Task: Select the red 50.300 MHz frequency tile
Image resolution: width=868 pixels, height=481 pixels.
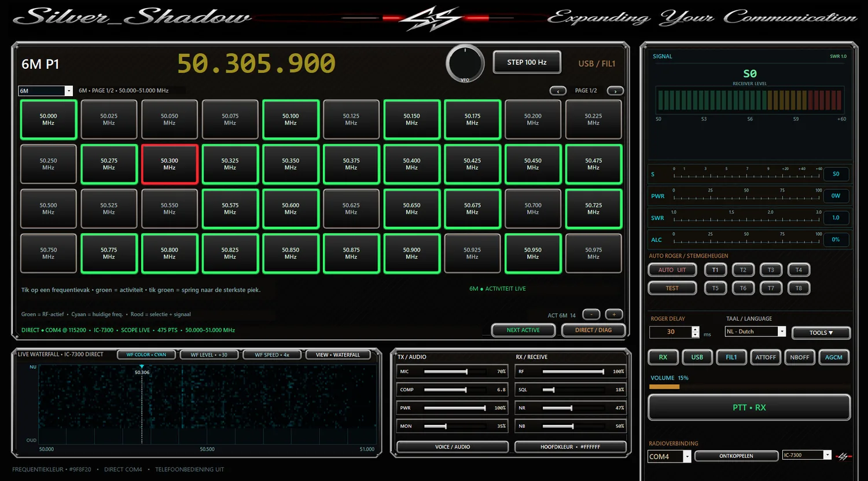Action: pos(170,164)
